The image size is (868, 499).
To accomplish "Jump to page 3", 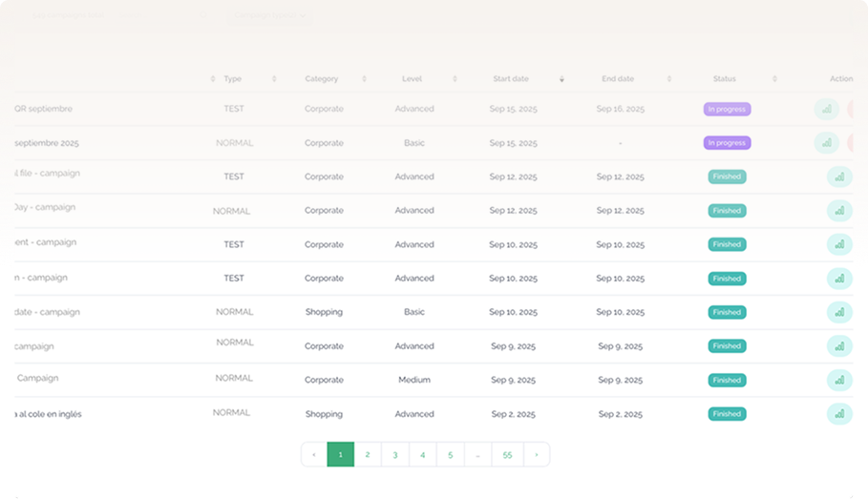I will pos(395,455).
